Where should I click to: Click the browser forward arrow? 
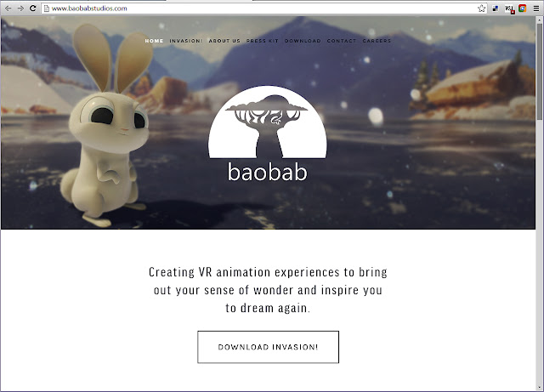[20, 8]
